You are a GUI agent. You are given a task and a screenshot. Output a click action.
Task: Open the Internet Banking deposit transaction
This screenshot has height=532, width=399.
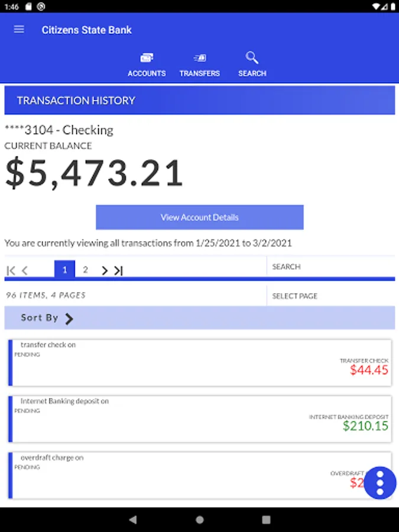200,419
